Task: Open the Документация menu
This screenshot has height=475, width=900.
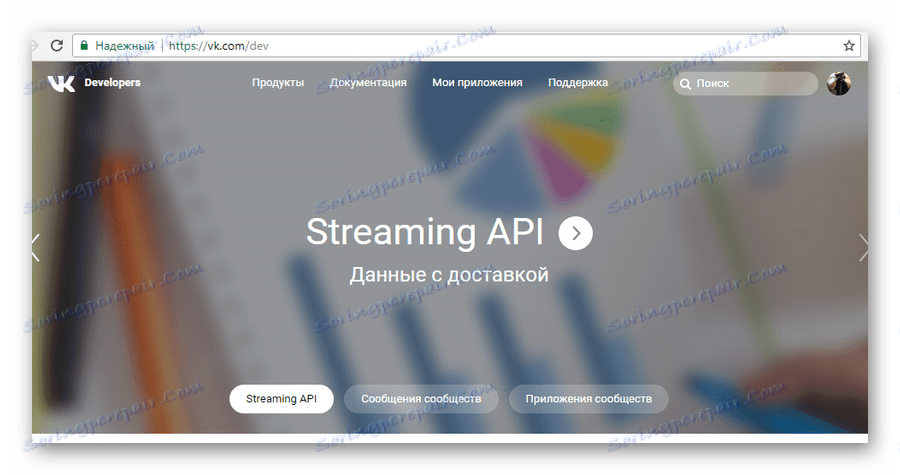Action: 368,83
